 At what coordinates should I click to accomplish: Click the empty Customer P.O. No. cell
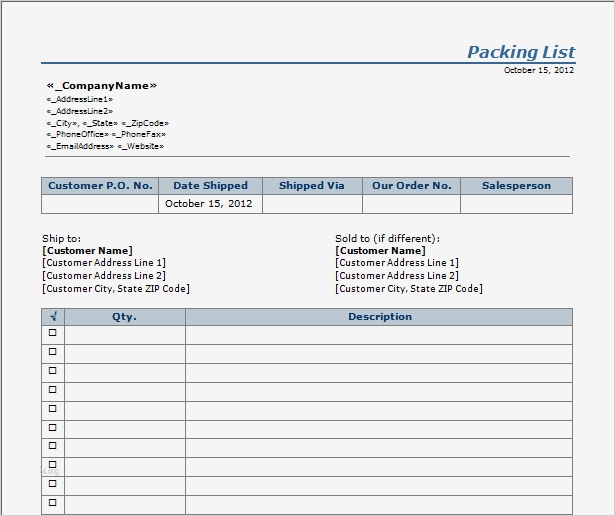click(100, 204)
